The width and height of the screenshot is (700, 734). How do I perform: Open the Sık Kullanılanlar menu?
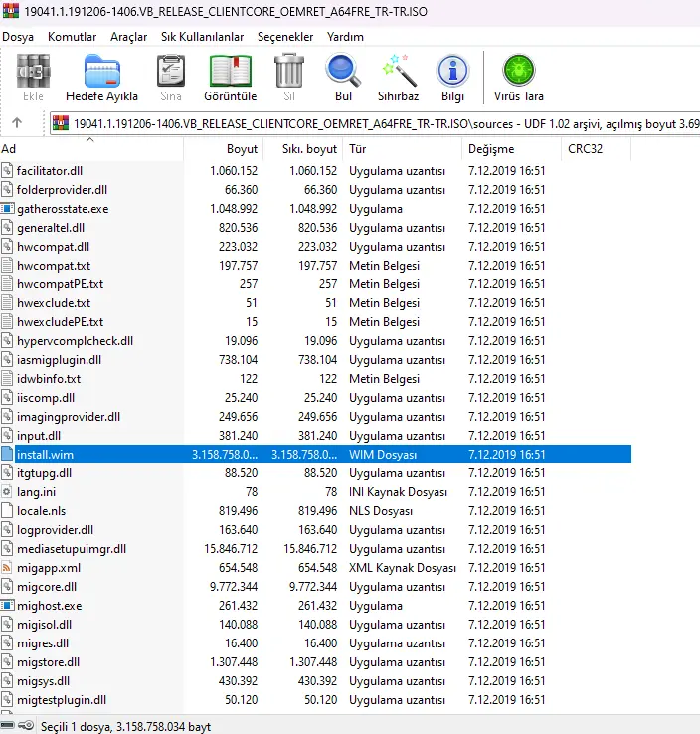pyautogui.click(x=202, y=37)
